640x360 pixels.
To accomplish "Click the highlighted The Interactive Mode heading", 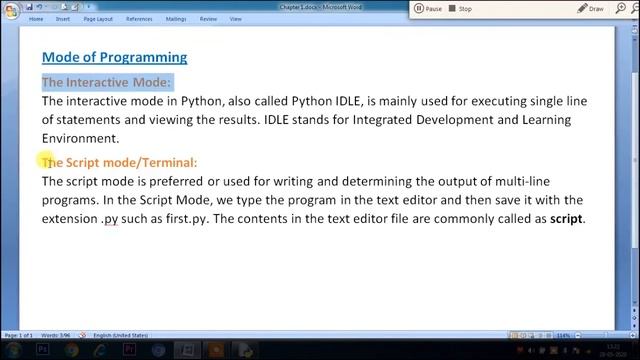I will coord(107,82).
